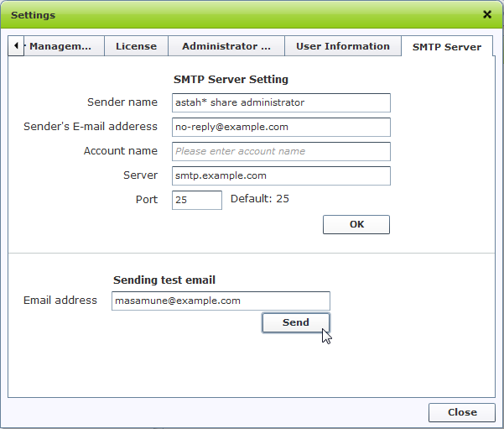Click the 'Sender name' label

coord(122,102)
